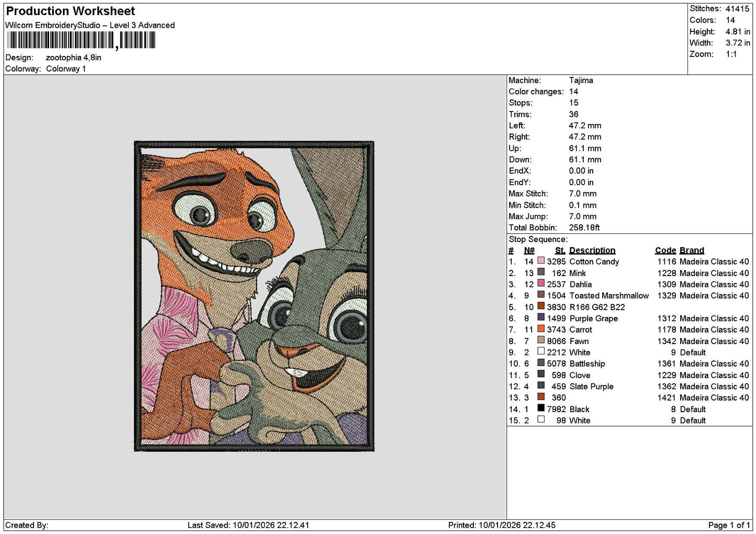This screenshot has width=756, height=534.
Task: Click 'Default' brand in the Black row
Action: [693, 409]
